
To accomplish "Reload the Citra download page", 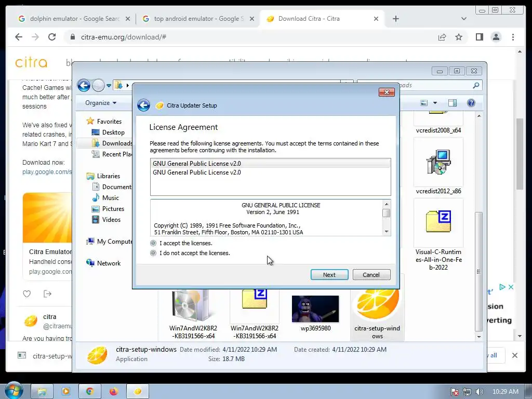I will click(52, 37).
